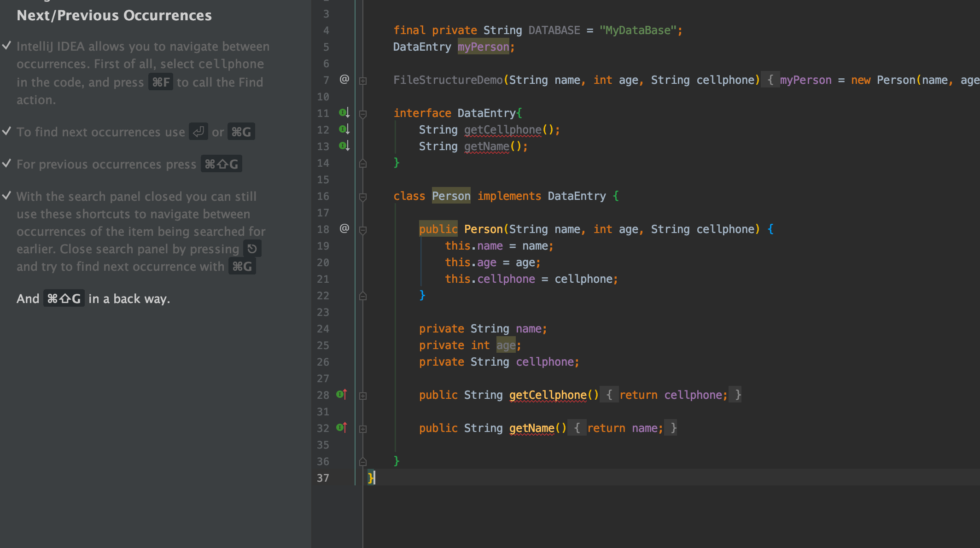980x548 pixels.
Task: Collapse the DataEntry interface fold on line 11
Action: [x=363, y=114]
